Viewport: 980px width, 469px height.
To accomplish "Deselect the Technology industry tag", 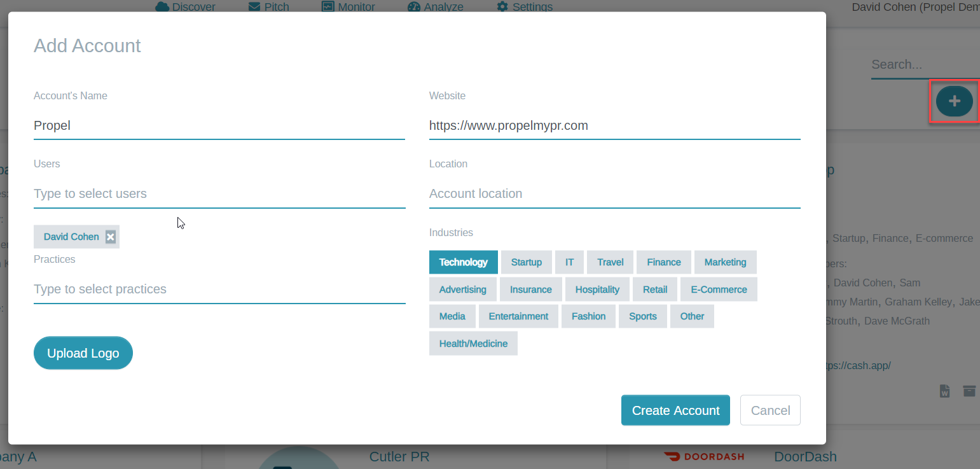I will [464, 262].
